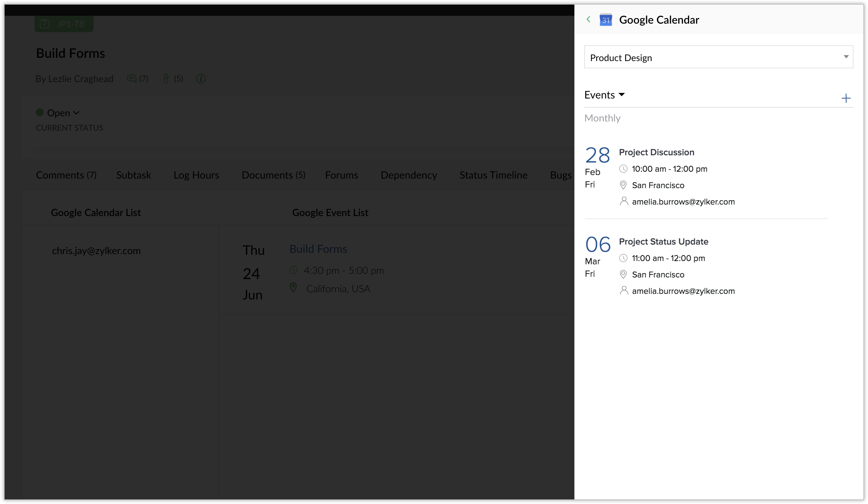This screenshot has height=504, width=868.
Task: Select chris.jay@zylker.com calendar entry
Action: coord(96,251)
